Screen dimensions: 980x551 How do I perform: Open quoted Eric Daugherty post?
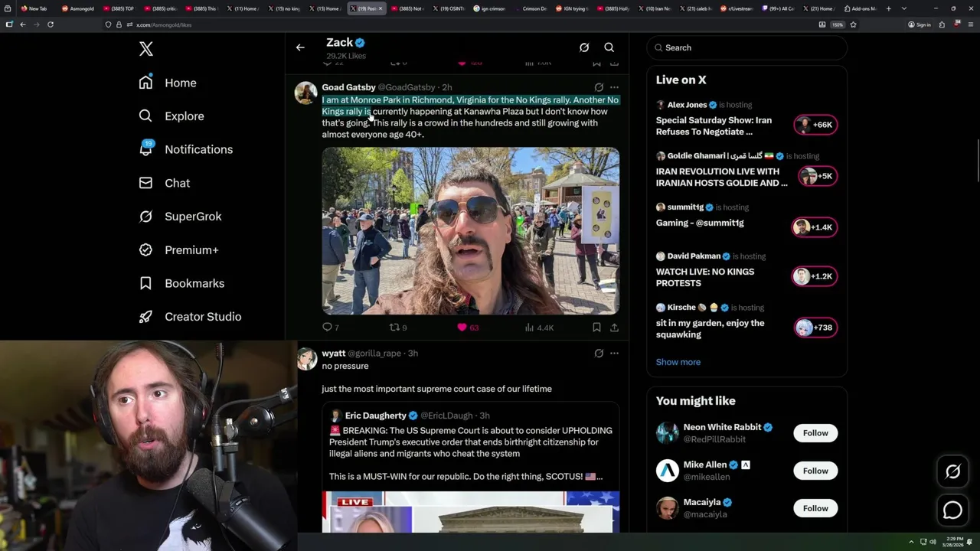point(470,467)
